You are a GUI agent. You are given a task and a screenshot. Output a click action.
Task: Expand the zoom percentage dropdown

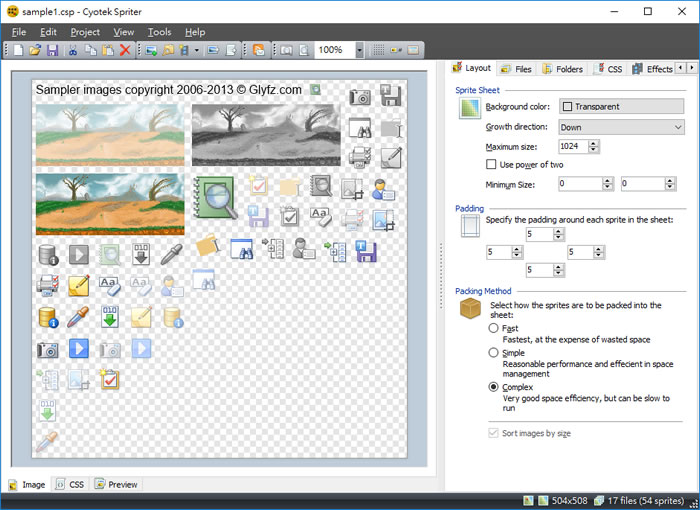click(361, 50)
